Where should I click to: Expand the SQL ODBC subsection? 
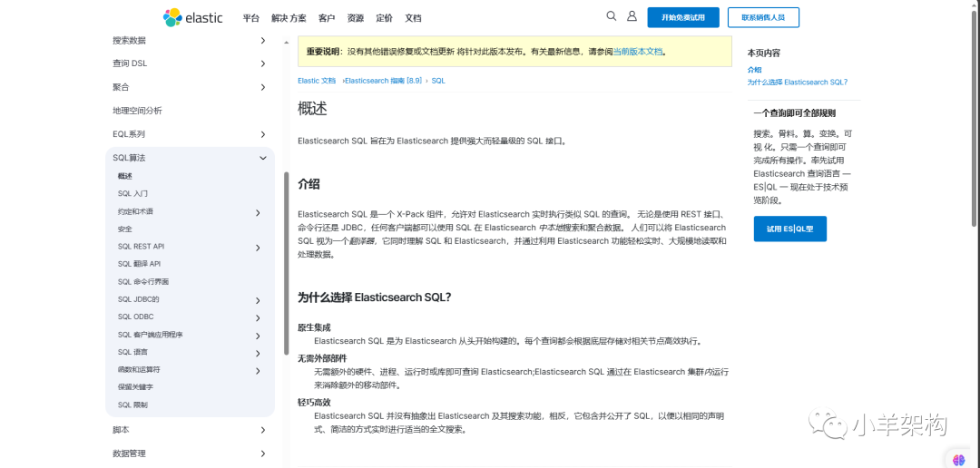point(258,318)
